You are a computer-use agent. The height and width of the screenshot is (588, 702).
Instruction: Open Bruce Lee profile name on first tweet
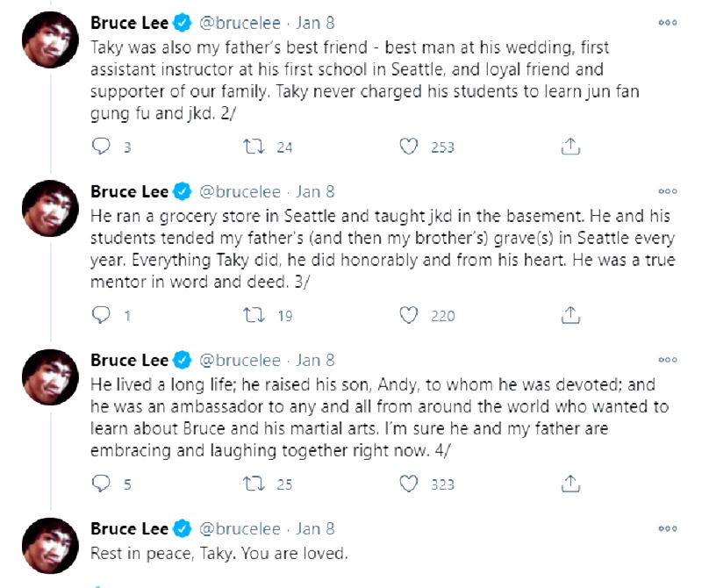pos(130,23)
